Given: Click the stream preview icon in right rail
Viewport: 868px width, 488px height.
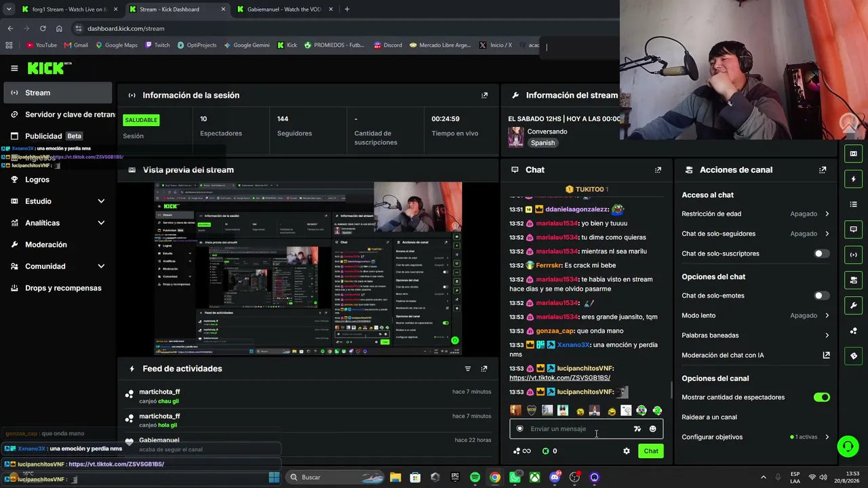Looking at the screenshot, I should pos(853,154).
